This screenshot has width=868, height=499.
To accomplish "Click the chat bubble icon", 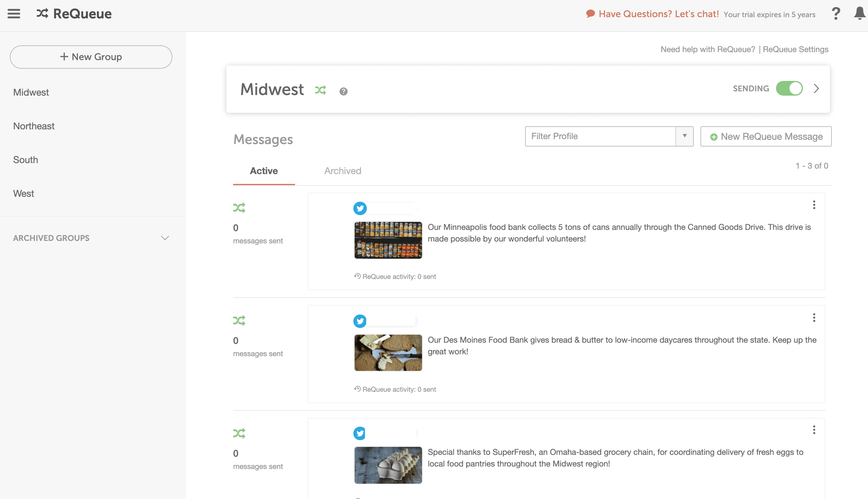I will point(590,14).
